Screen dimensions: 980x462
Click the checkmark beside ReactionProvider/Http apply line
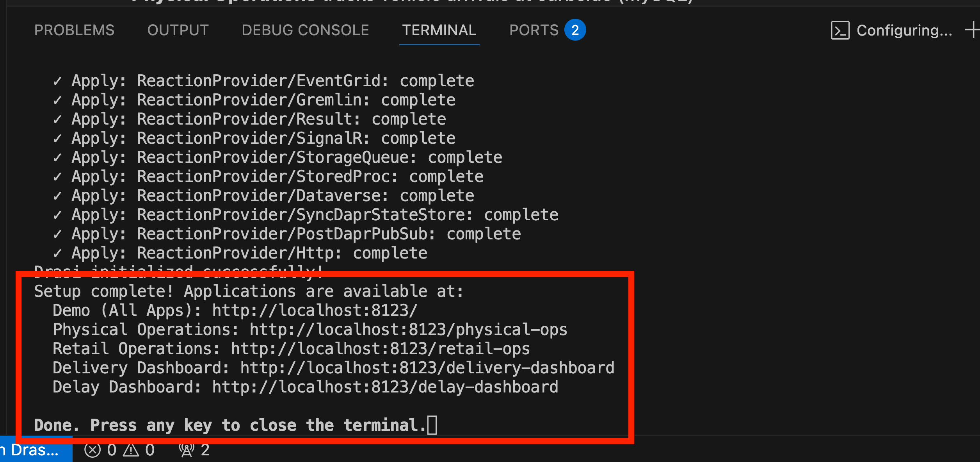(x=58, y=253)
